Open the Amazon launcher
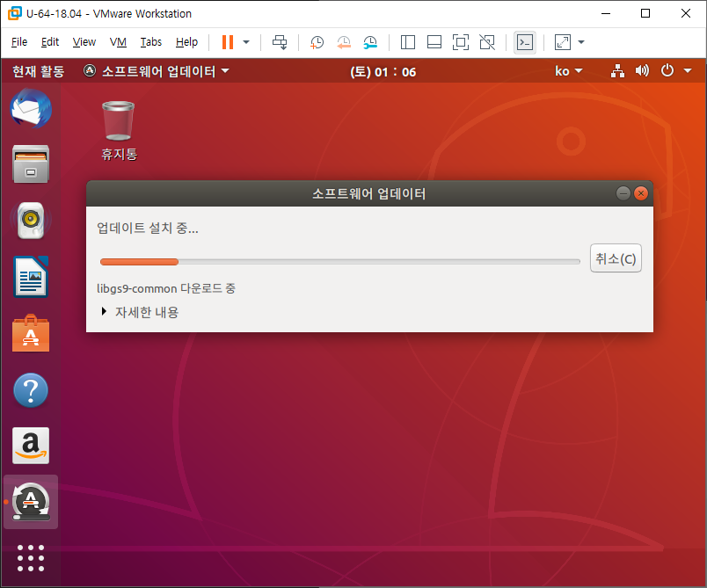The height and width of the screenshot is (588, 707). click(31, 446)
